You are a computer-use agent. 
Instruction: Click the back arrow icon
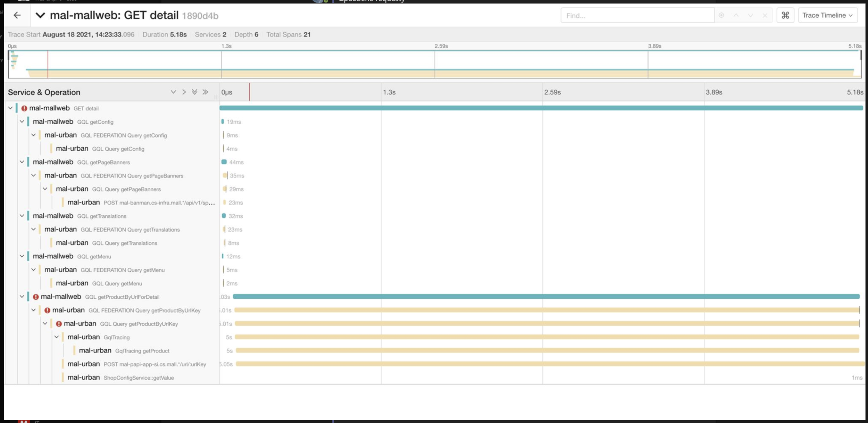point(17,15)
